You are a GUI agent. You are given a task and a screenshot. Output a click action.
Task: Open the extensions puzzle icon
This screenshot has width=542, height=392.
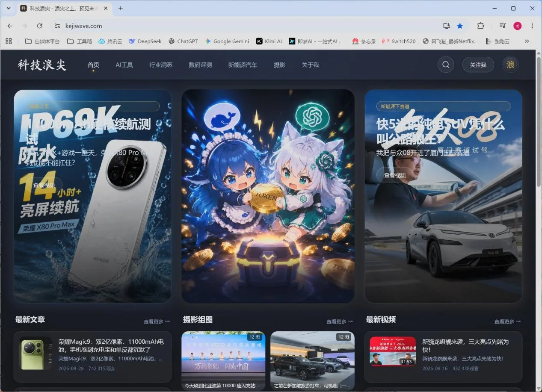click(x=480, y=26)
